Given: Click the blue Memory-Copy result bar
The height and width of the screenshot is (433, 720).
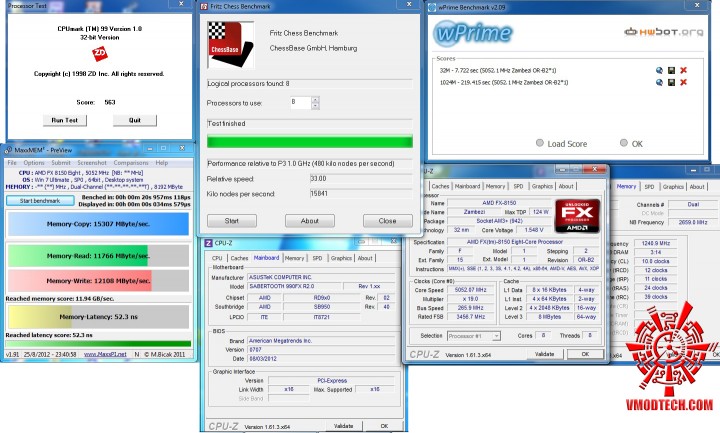Looking at the screenshot, I should [98, 224].
